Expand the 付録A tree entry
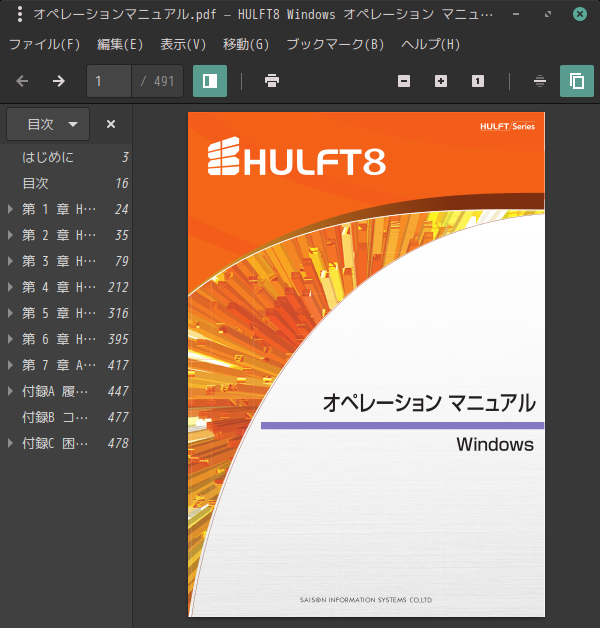The width and height of the screenshot is (600, 628). point(10,391)
